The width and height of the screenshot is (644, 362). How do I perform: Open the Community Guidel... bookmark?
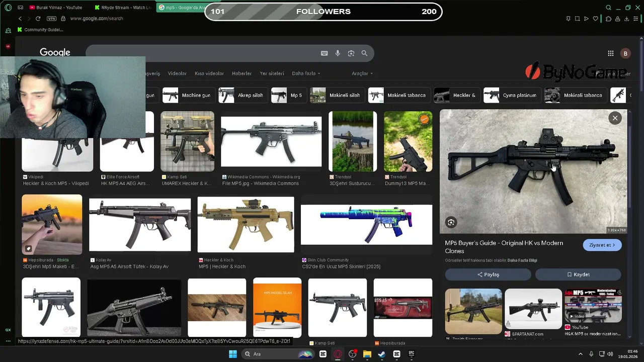coord(40,30)
